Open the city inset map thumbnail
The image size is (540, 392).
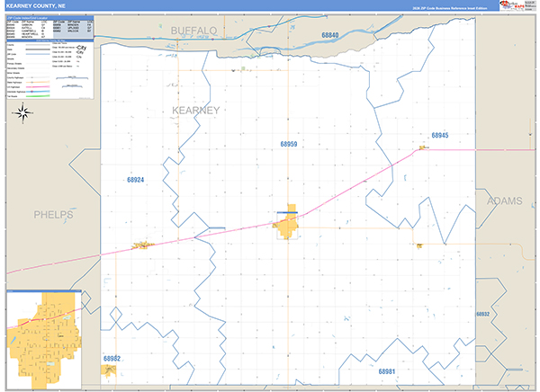pyautogui.click(x=44, y=341)
